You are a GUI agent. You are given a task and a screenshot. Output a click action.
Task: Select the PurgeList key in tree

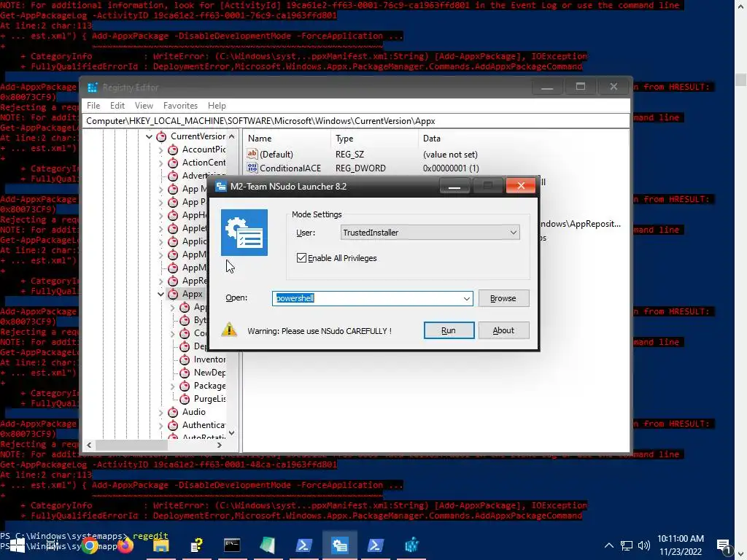point(209,399)
